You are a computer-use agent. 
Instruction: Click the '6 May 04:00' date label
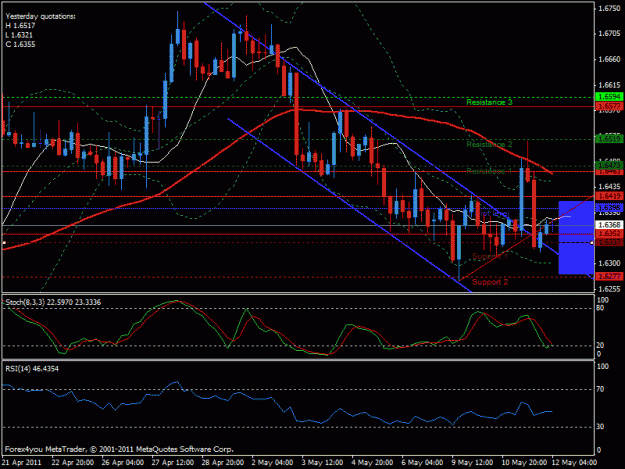(423, 463)
